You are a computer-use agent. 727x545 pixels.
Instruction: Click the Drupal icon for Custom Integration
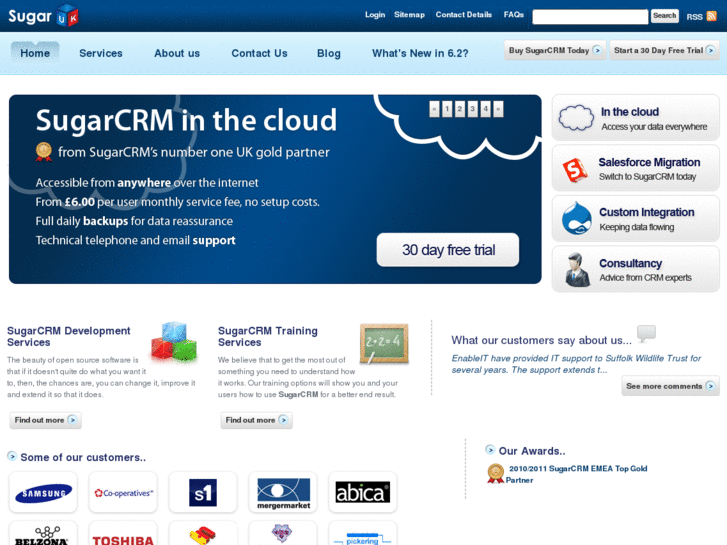pos(576,218)
